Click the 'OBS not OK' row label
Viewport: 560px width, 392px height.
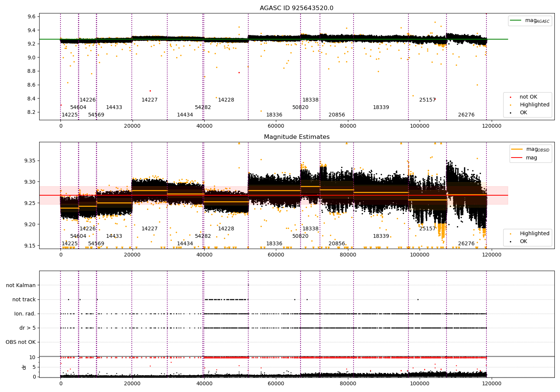21,342
